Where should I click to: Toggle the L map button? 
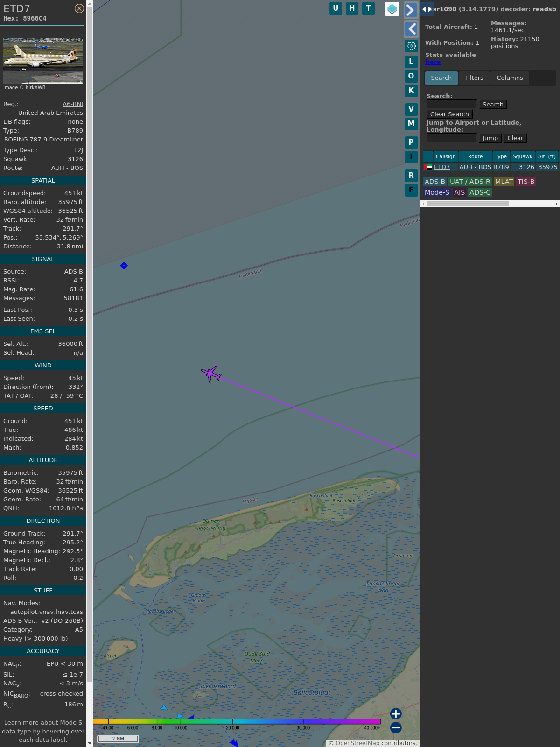point(411,61)
